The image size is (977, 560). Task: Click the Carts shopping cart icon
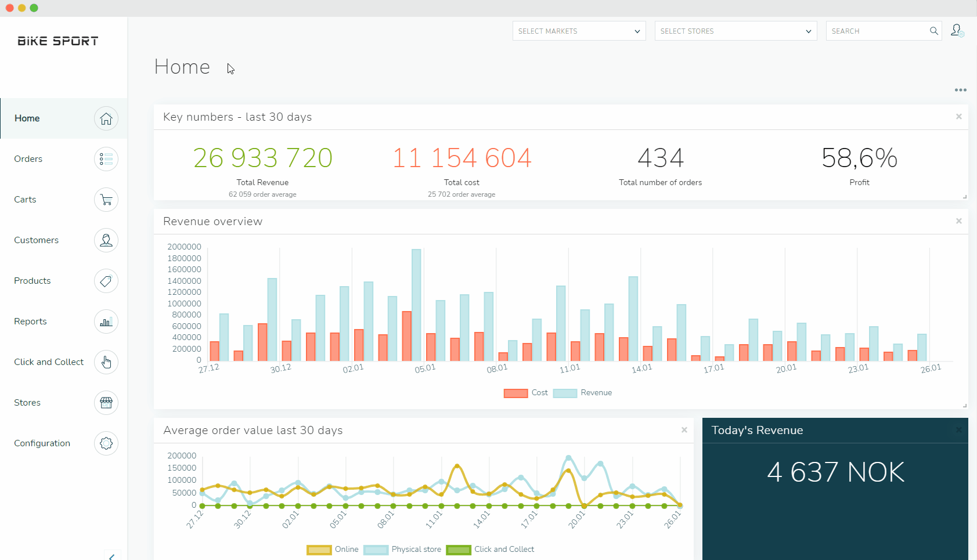pyautogui.click(x=106, y=200)
